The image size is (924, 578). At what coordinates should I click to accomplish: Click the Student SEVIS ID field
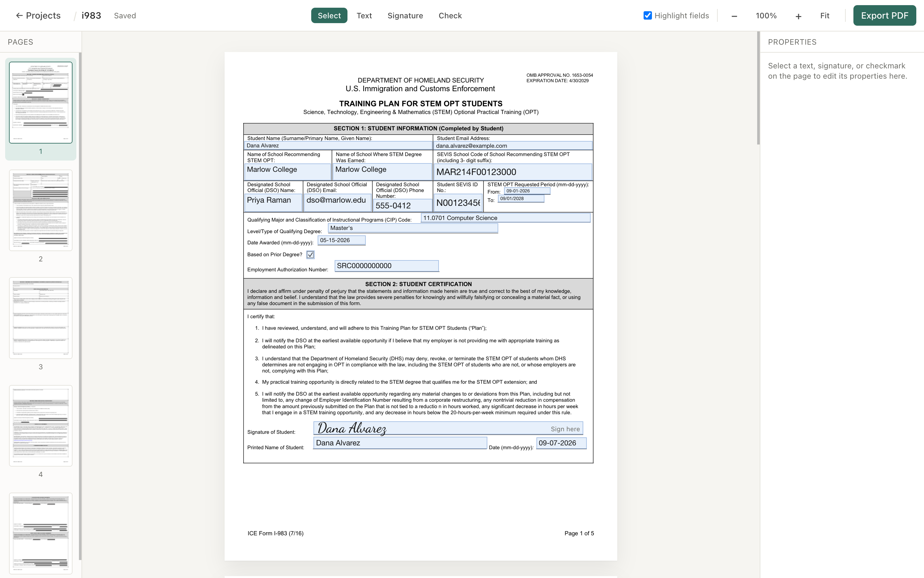(x=458, y=203)
